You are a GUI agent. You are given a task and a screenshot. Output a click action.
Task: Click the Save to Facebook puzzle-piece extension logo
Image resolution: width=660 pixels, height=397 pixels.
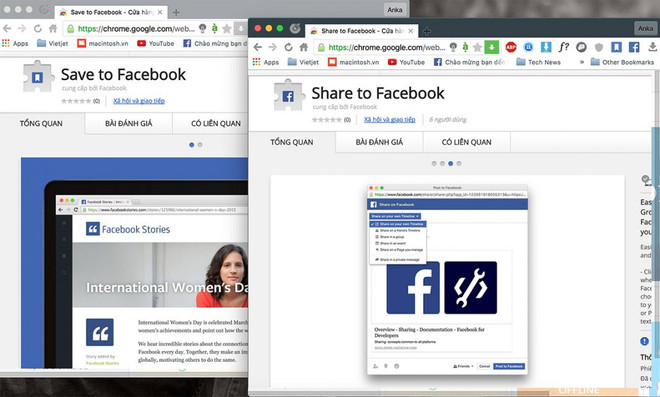click(x=38, y=77)
